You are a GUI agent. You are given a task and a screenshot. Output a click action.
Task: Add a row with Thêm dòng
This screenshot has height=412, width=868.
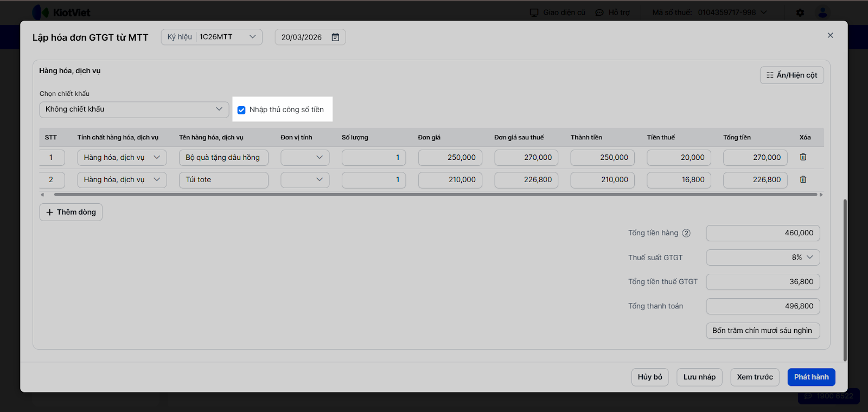click(71, 212)
